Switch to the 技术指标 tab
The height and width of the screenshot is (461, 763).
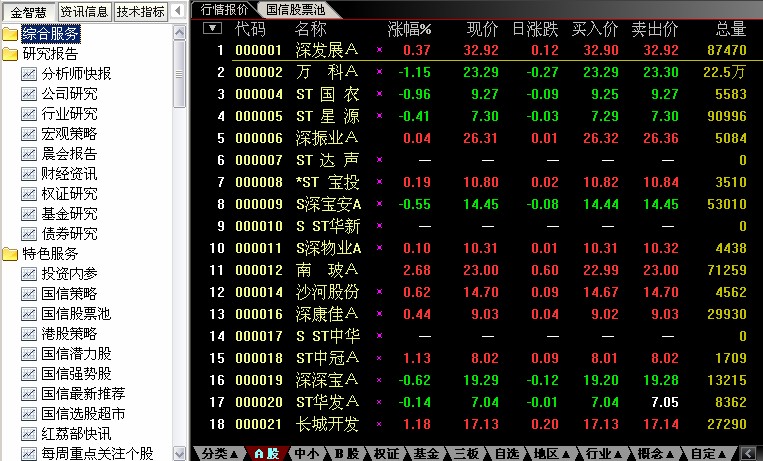(140, 12)
